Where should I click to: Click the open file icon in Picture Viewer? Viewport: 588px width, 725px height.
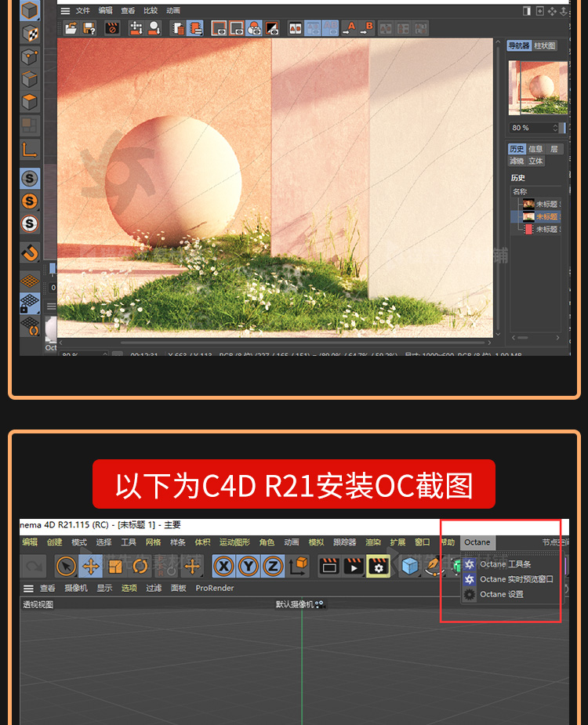tap(71, 29)
